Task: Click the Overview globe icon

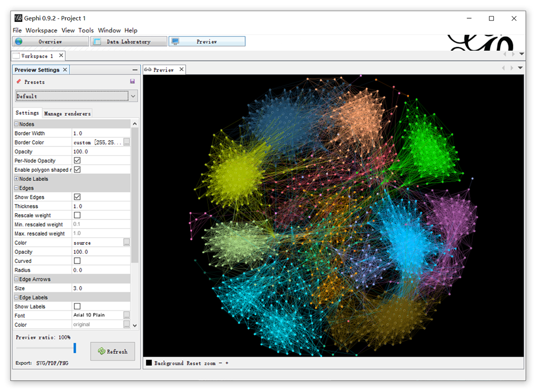Action: pyautogui.click(x=19, y=41)
